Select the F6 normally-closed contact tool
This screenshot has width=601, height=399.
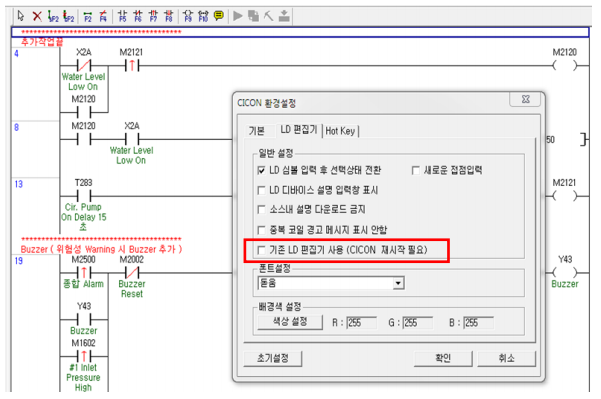point(138,16)
